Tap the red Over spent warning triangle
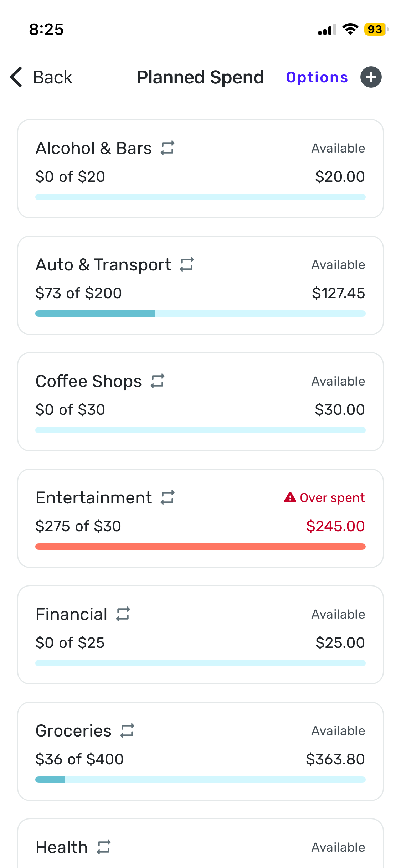 click(290, 497)
